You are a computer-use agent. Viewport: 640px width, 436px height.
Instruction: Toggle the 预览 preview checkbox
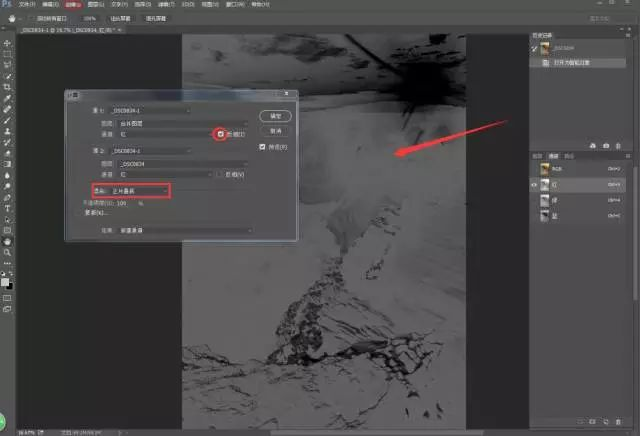[x=262, y=147]
